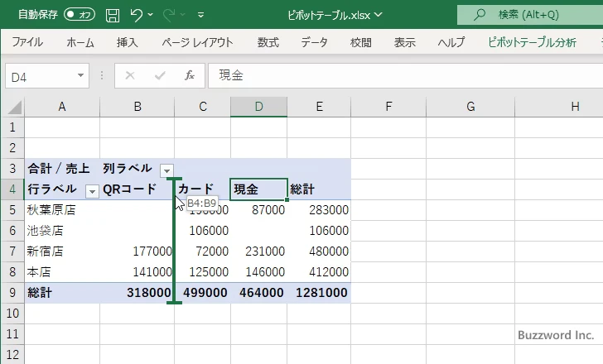Switch to the 数式 tab
Viewport: 603px width, 364px height.
coord(268,42)
